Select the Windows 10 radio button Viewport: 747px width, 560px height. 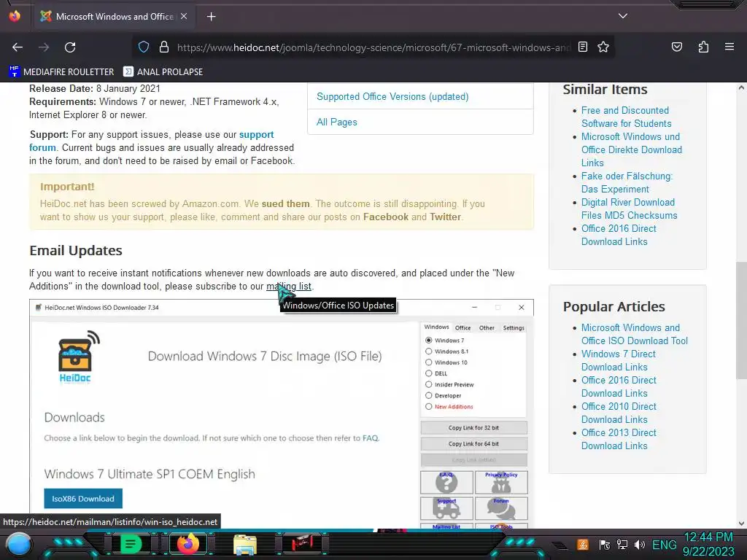pyautogui.click(x=428, y=362)
